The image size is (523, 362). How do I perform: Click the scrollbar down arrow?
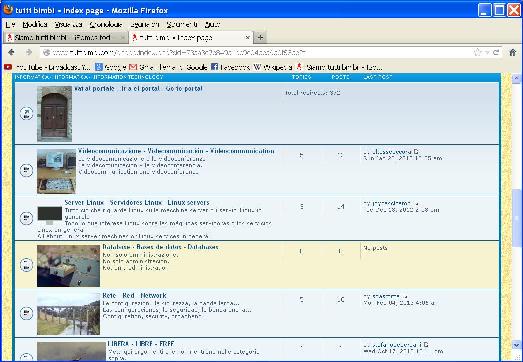[x=516, y=345]
